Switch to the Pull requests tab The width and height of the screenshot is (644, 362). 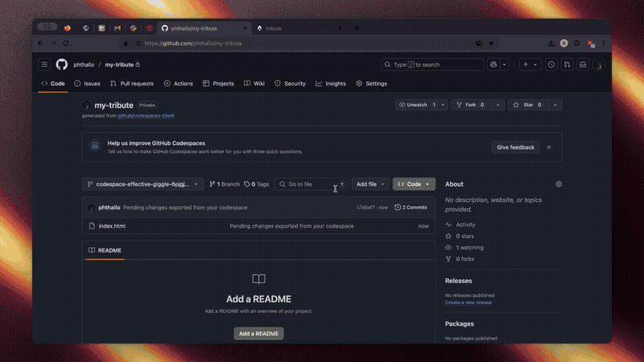tap(131, 84)
